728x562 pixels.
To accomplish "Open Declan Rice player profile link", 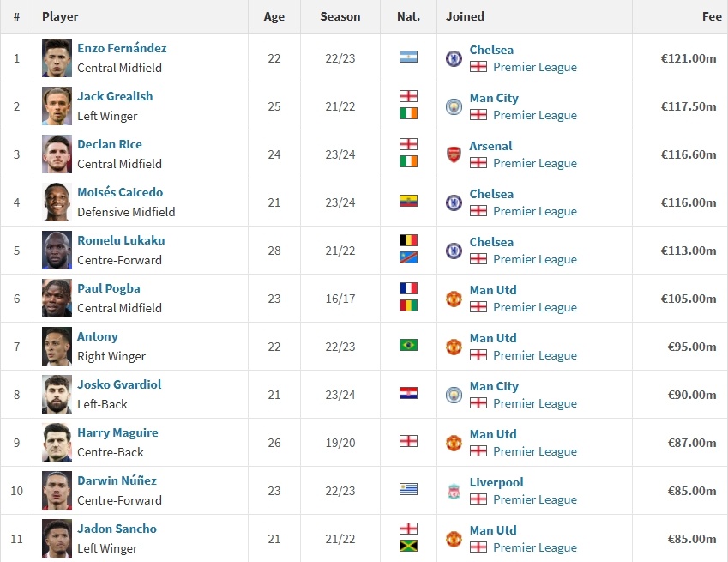I will (x=110, y=144).
